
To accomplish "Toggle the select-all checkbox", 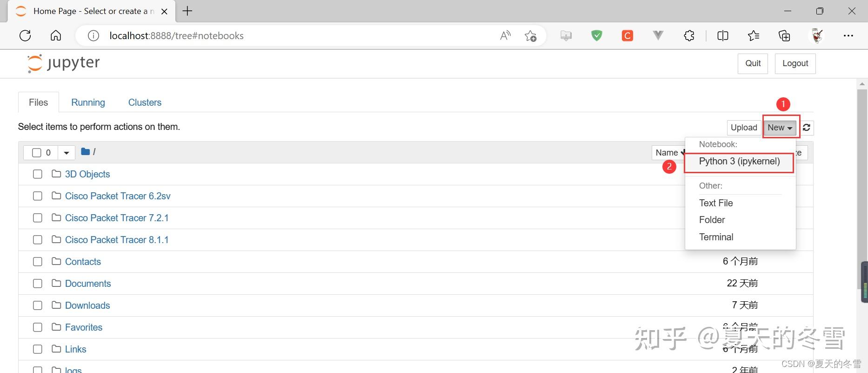I will click(x=37, y=153).
